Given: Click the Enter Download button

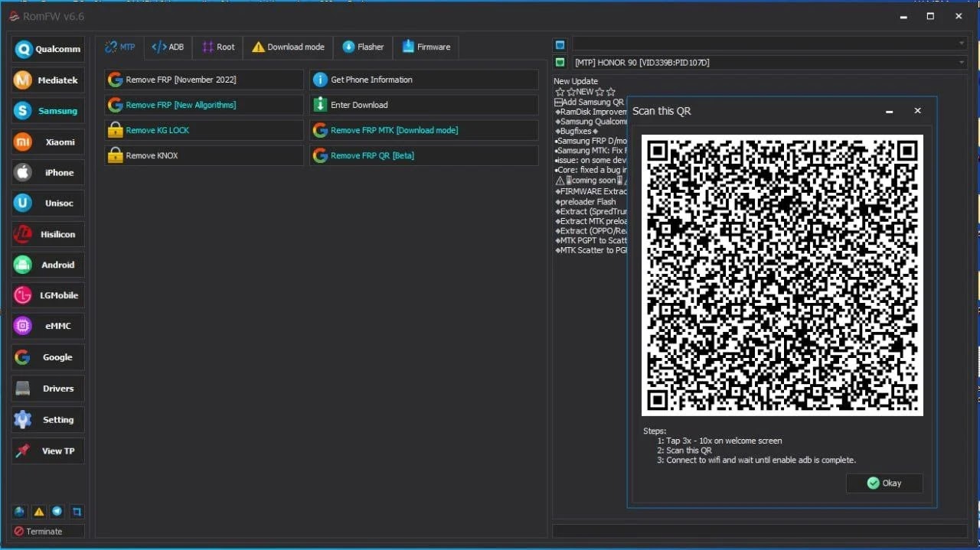Looking at the screenshot, I should tap(424, 105).
